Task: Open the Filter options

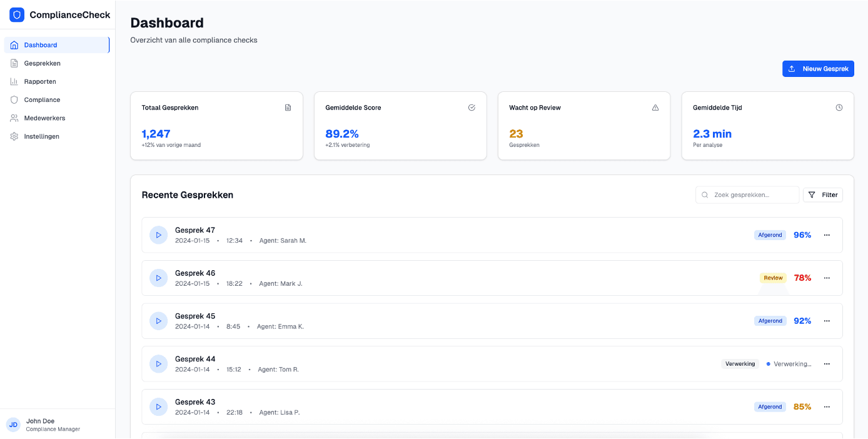Action: click(823, 195)
